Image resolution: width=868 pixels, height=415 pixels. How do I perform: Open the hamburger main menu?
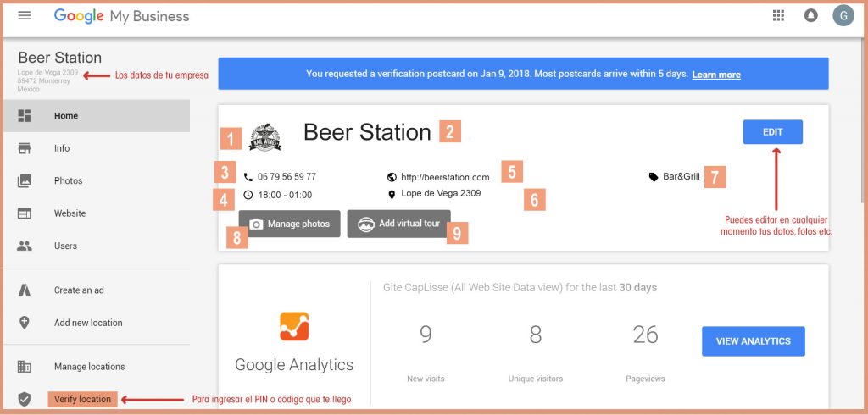25,15
